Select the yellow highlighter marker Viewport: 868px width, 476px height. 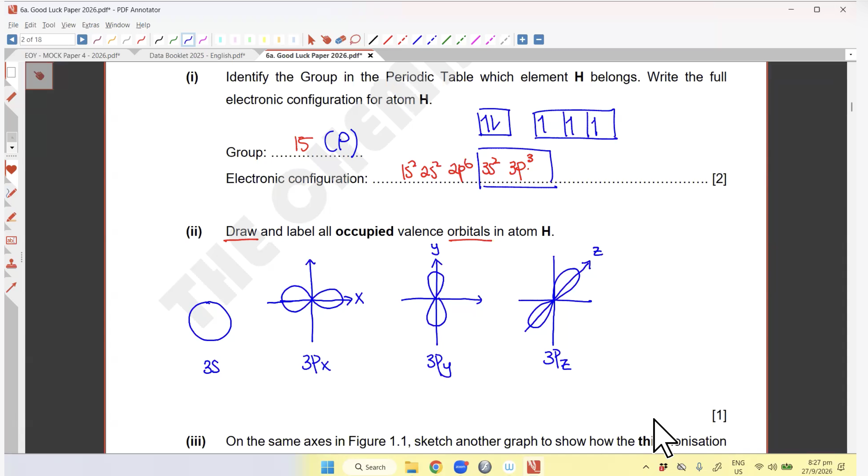pyautogui.click(x=264, y=39)
